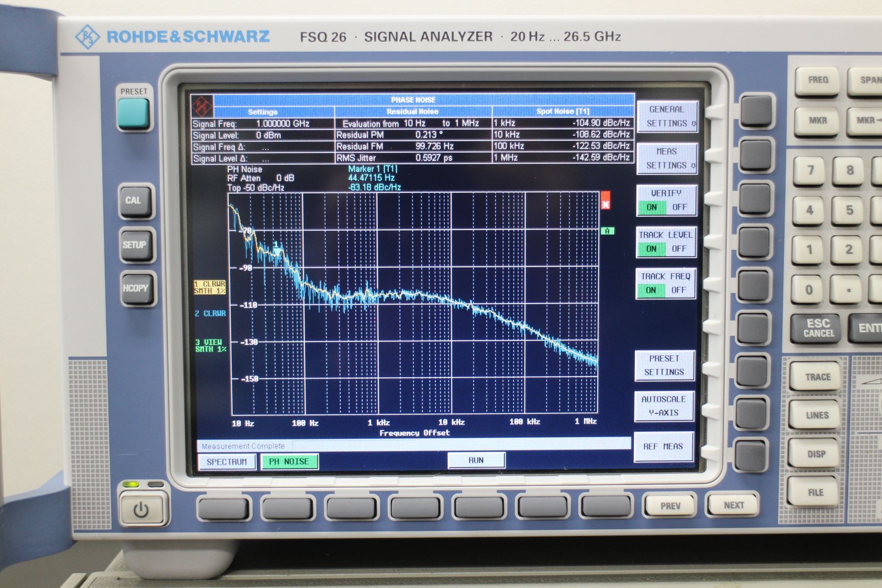Switch to PH NOISE mode tab

[x=289, y=461]
